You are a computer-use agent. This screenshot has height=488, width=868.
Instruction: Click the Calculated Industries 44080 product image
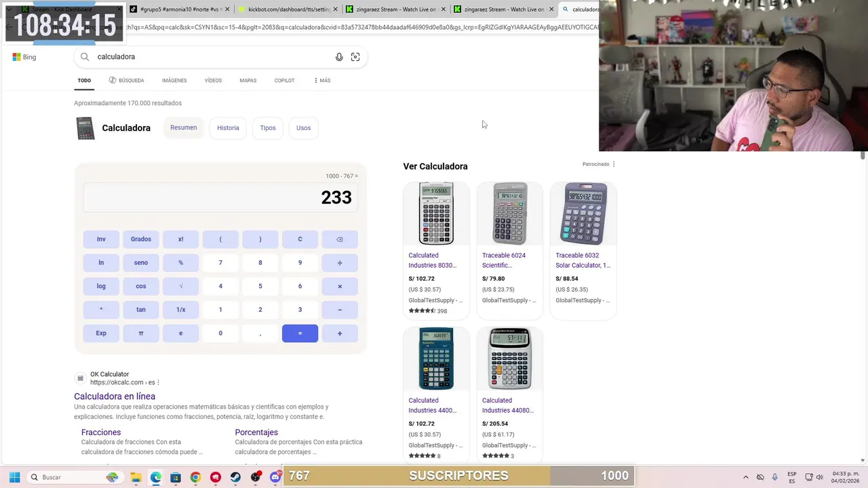510,359
